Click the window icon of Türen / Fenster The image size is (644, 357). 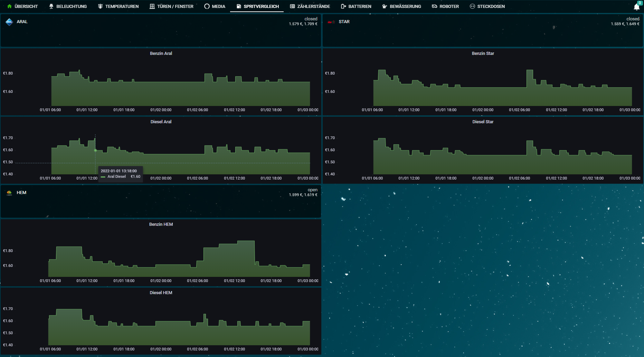click(x=152, y=6)
